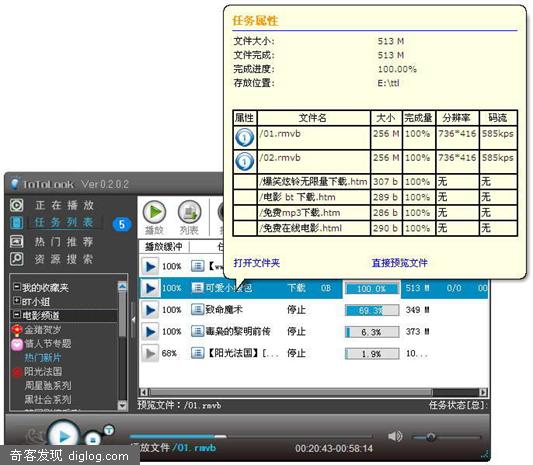The width and height of the screenshot is (533, 465).
Task: Click the 6.3% progress bar of 黑帮的黎明前传
Action: [372, 332]
